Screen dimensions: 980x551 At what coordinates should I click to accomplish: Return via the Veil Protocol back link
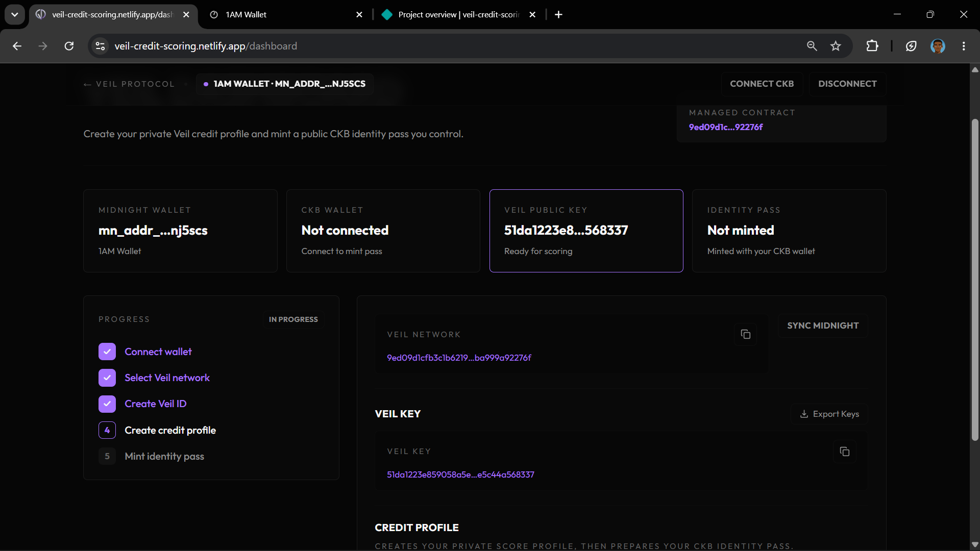(x=129, y=84)
